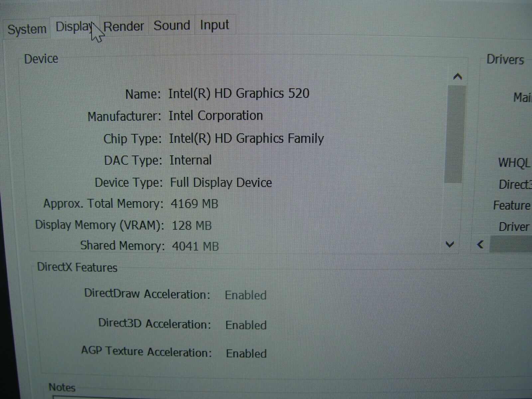Click the DAC Type value 'Internal'

click(191, 160)
